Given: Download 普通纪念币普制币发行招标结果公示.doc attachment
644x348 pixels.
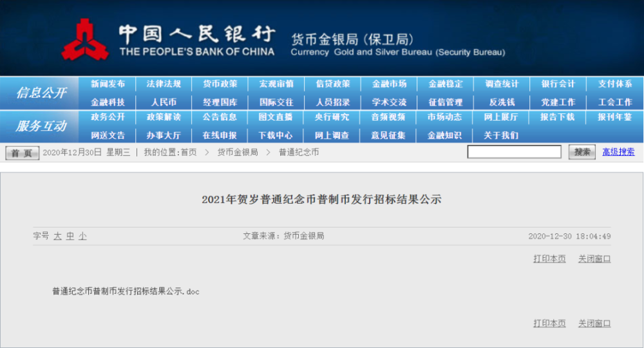Looking at the screenshot, I should [126, 291].
